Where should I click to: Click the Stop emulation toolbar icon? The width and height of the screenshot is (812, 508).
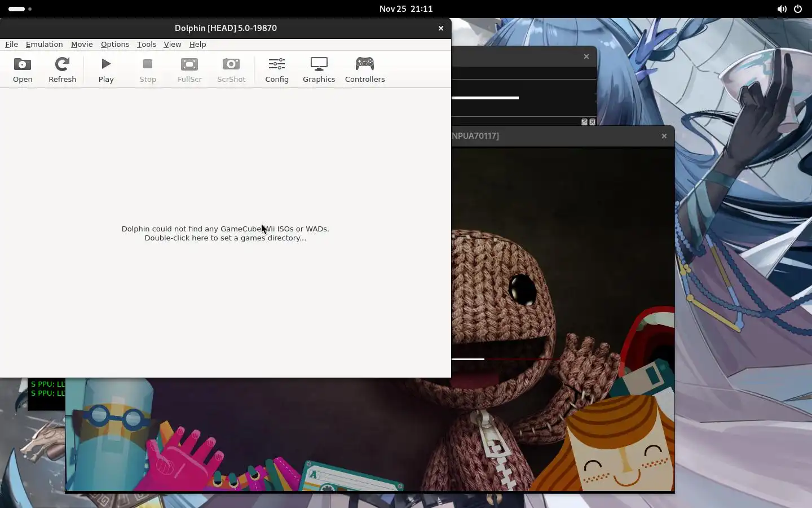click(x=148, y=70)
